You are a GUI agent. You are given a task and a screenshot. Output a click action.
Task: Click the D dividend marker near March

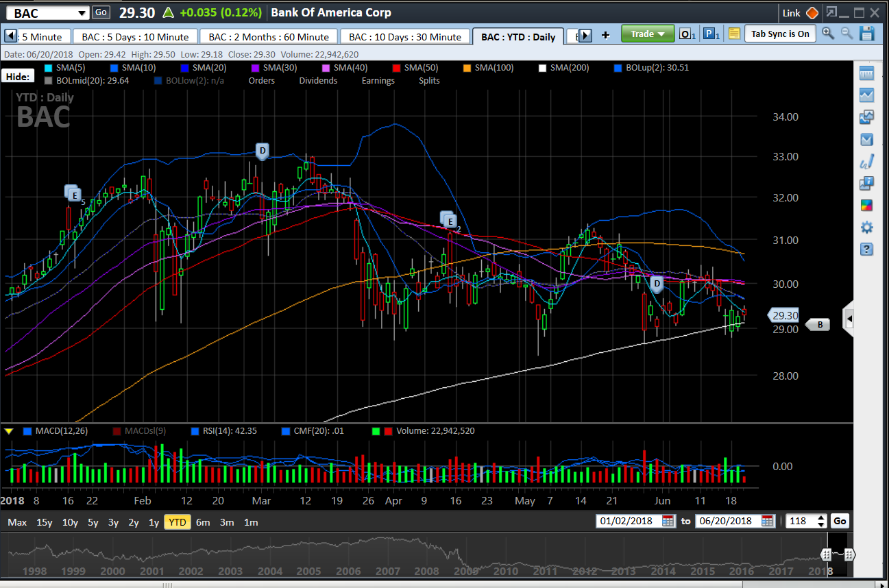click(261, 151)
